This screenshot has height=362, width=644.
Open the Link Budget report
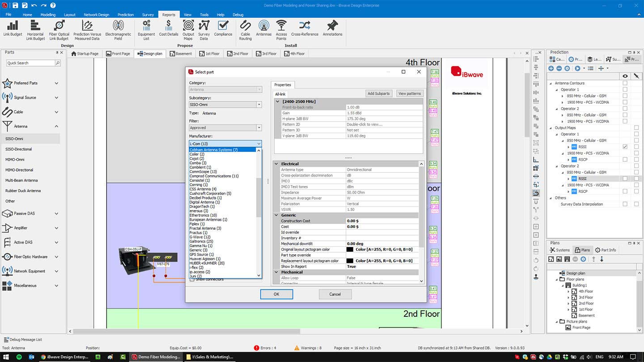click(13, 29)
